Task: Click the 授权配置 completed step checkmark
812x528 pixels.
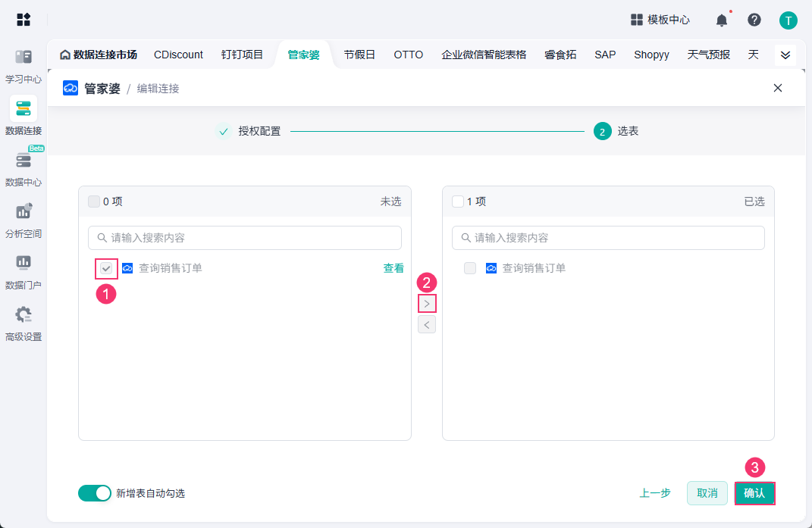Action: pos(223,132)
